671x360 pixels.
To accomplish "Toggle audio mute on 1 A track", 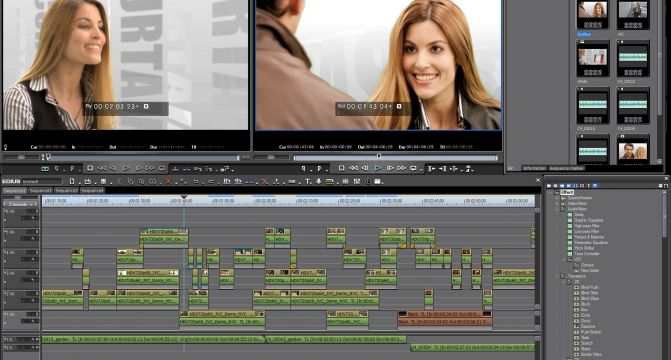I will [x=36, y=339].
